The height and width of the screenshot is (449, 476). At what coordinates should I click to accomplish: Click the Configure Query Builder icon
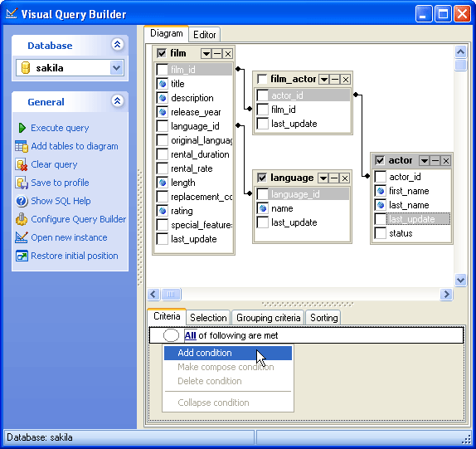coord(22,219)
